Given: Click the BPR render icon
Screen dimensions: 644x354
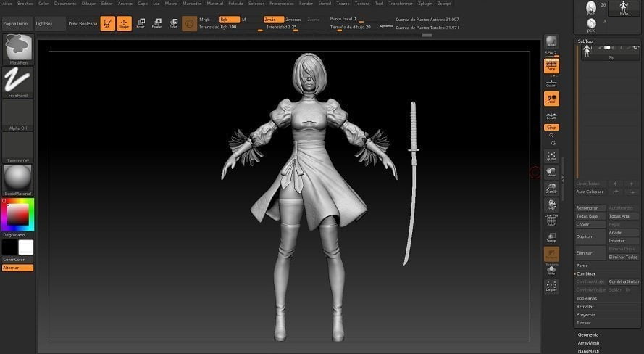Looking at the screenshot, I should [x=551, y=41].
